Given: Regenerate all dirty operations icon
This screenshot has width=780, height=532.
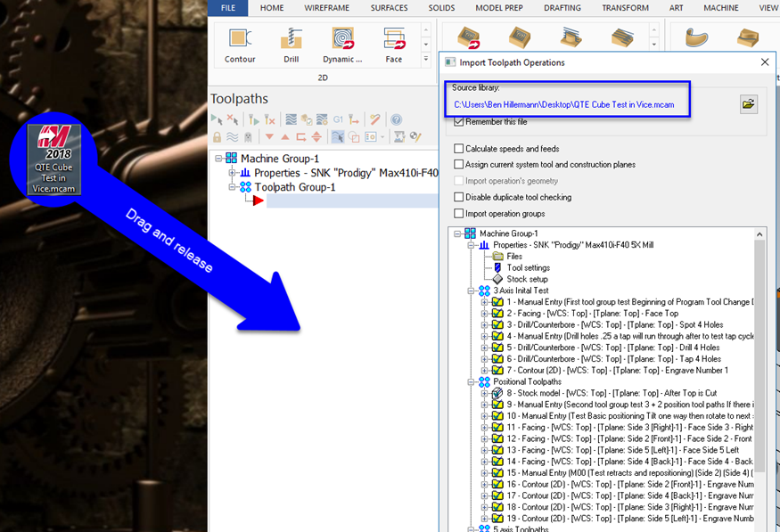Looking at the screenshot, I should 269,119.
